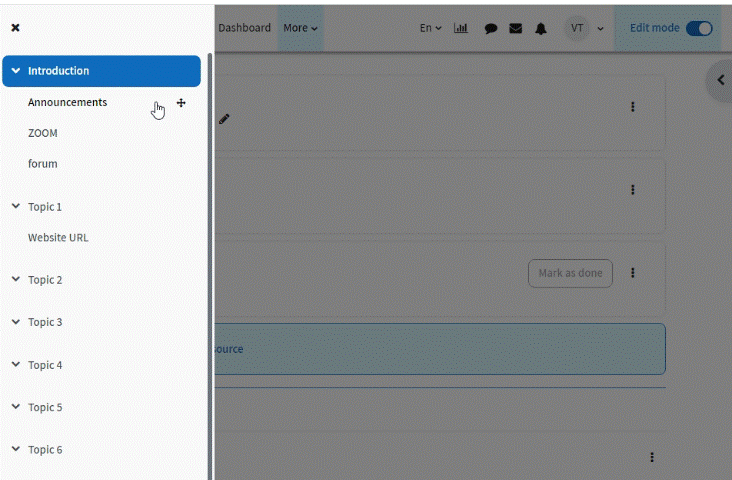Collapse the Topic 2 chevron
The image size is (732, 480).
click(x=15, y=279)
